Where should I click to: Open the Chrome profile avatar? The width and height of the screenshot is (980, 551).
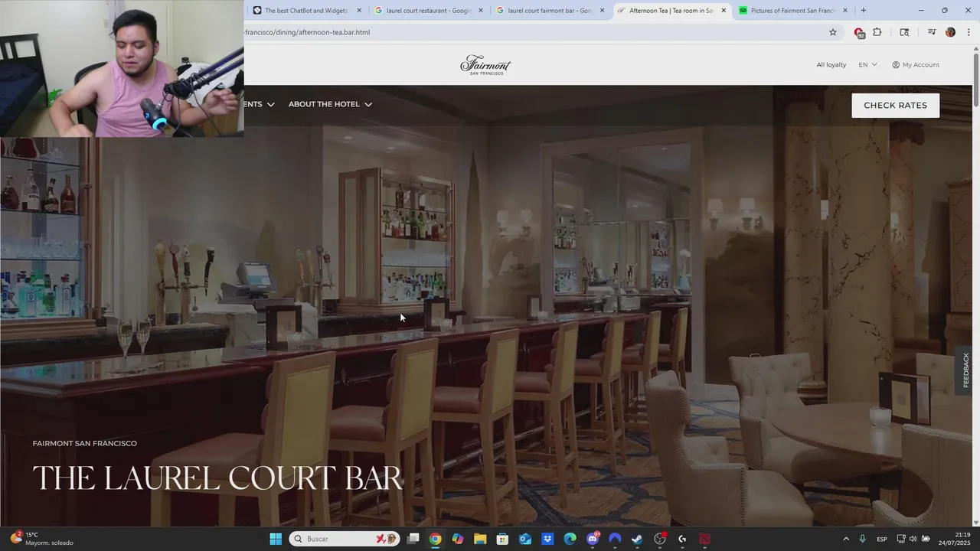point(950,32)
